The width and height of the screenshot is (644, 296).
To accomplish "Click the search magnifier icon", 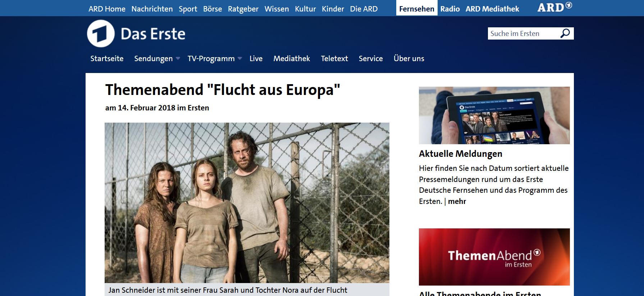I will click(565, 33).
